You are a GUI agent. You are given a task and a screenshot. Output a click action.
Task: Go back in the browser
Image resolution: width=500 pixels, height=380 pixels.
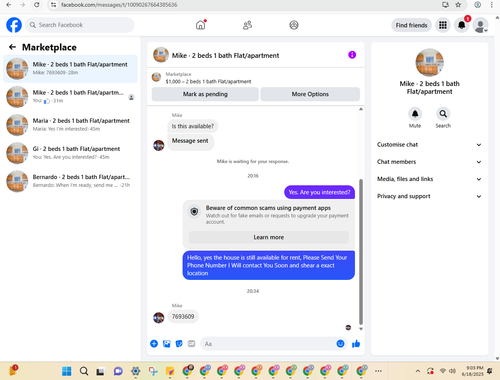(x=9, y=5)
